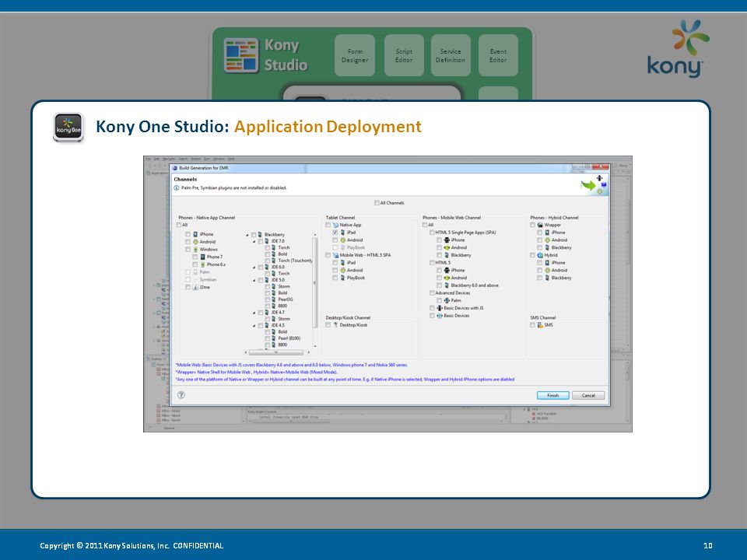Click the Blackberry tree scroll-right arrow
This screenshot has width=747, height=560.
[309, 352]
